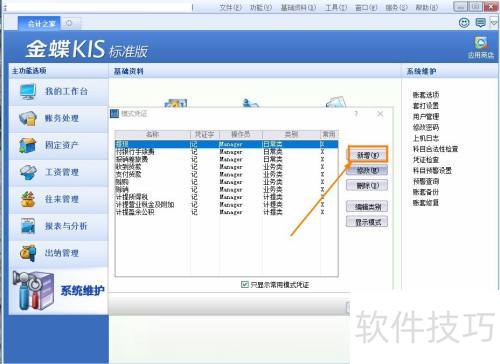Image resolution: width=500 pixels, height=364 pixels.
Task: Open 出纳管理 cashier icon
Action: [x=28, y=253]
